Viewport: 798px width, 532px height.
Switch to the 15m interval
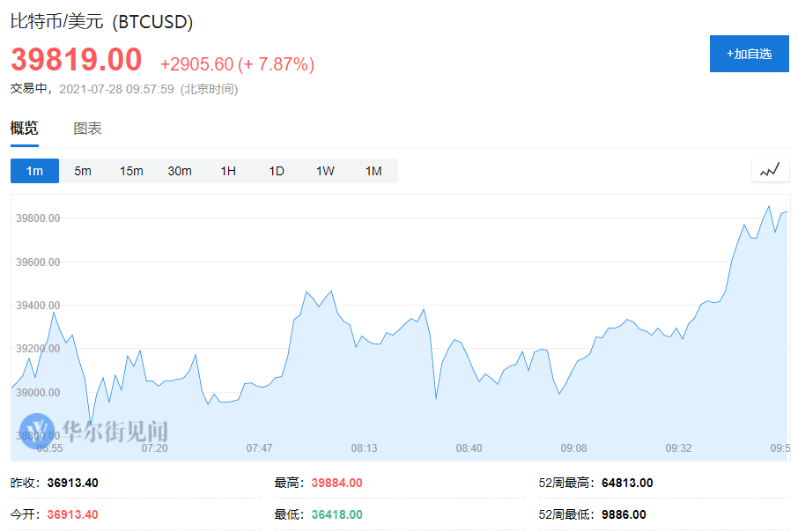tap(131, 171)
